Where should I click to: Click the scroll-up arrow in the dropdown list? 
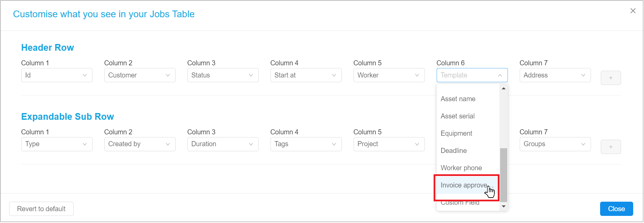click(x=504, y=88)
